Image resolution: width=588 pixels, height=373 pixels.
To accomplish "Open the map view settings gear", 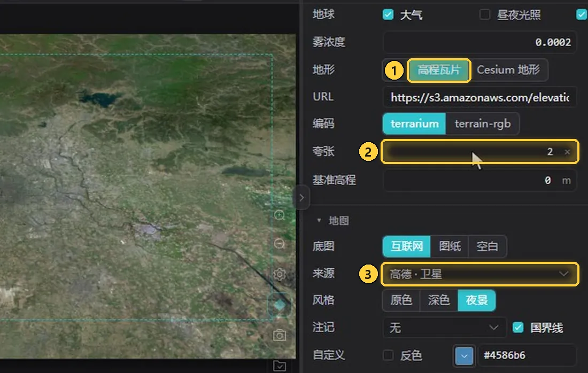I will pos(280,275).
